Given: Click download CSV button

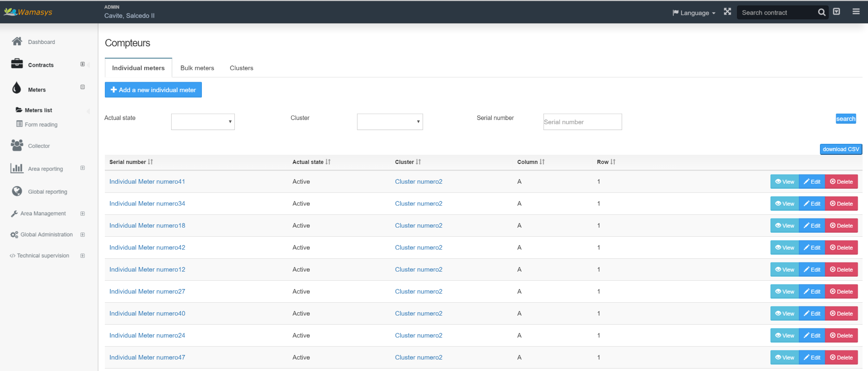Looking at the screenshot, I should [841, 149].
